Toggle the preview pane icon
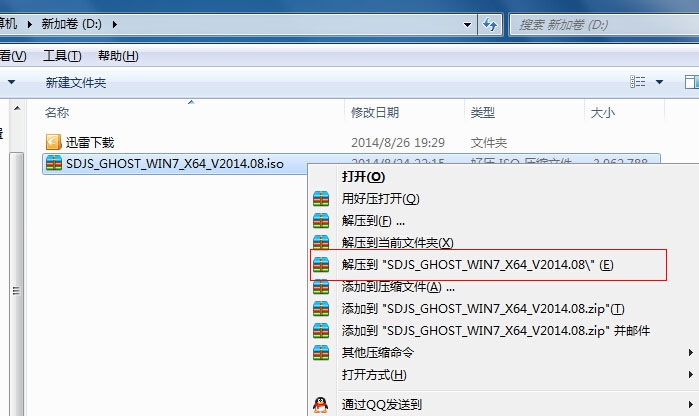 click(x=691, y=82)
